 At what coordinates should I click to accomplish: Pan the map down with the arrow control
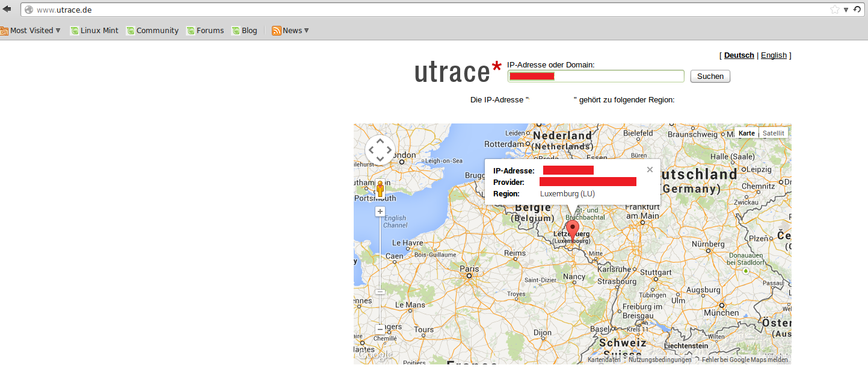point(380,159)
